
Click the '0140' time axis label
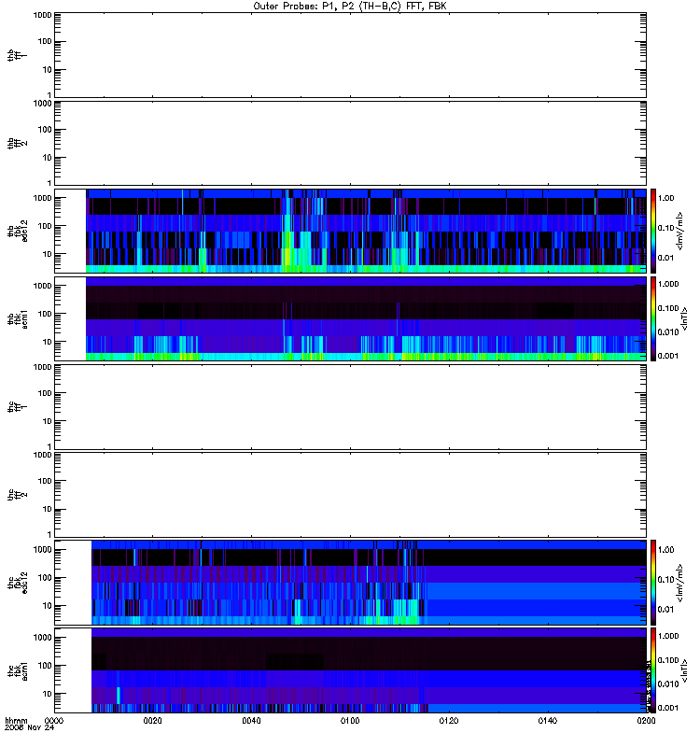(x=548, y=721)
